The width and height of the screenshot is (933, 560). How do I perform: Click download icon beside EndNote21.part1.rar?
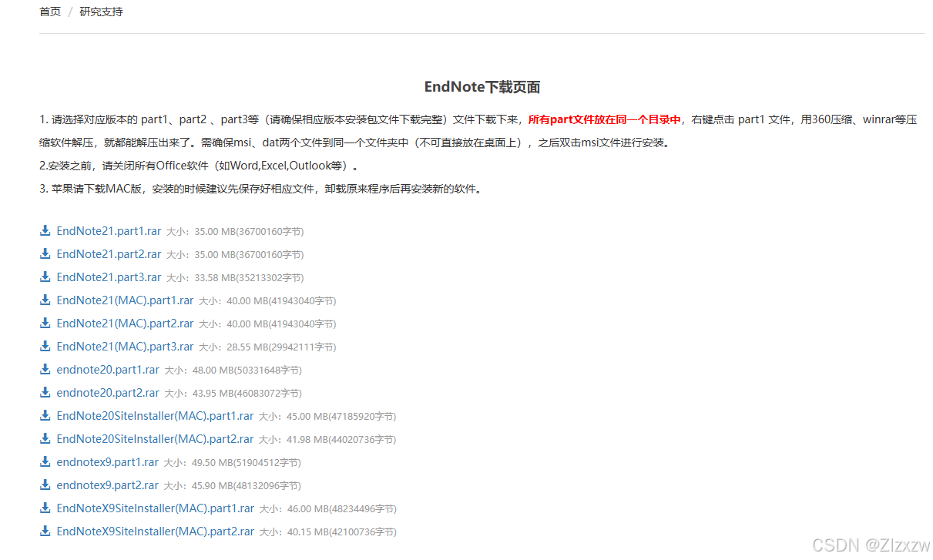pos(45,230)
